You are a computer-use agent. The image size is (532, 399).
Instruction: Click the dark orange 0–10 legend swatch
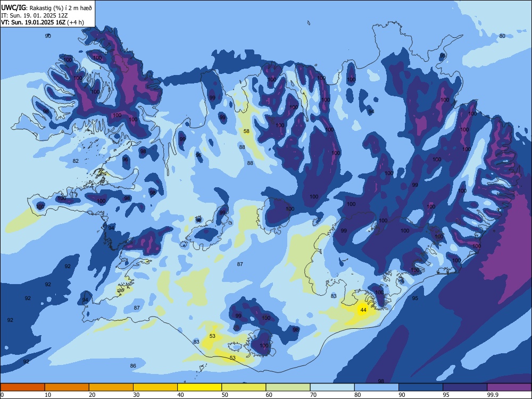click(x=22, y=387)
